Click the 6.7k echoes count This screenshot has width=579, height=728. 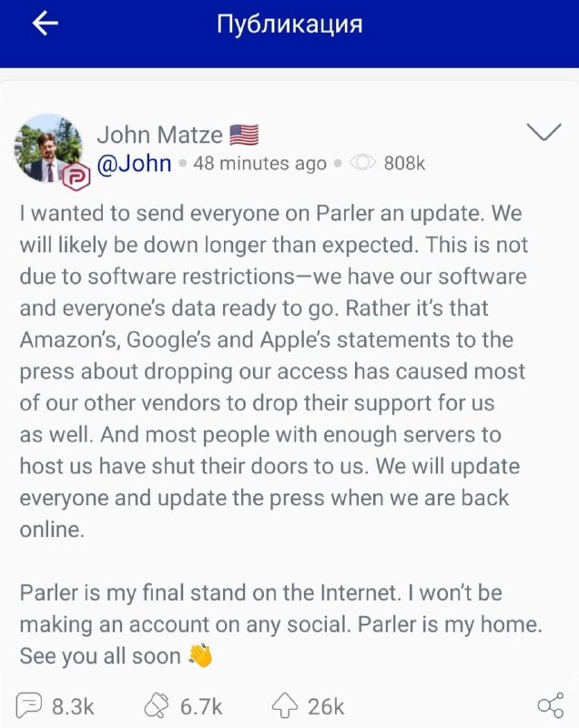coord(199,705)
